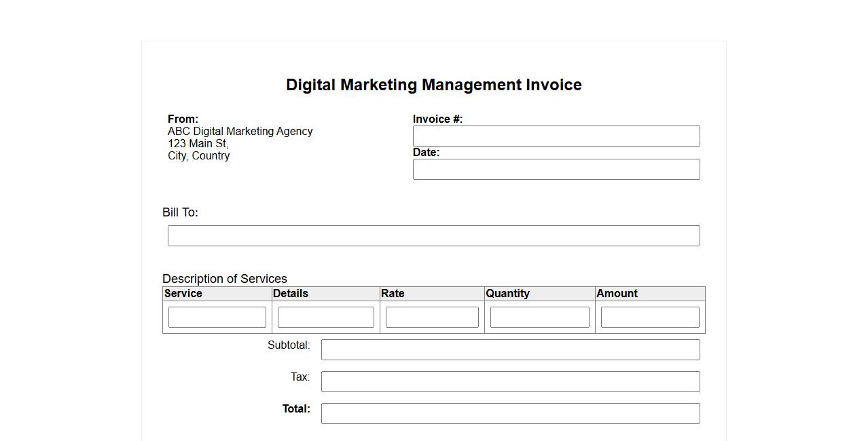
Task: Focus the Rate input in table row
Action: [432, 317]
